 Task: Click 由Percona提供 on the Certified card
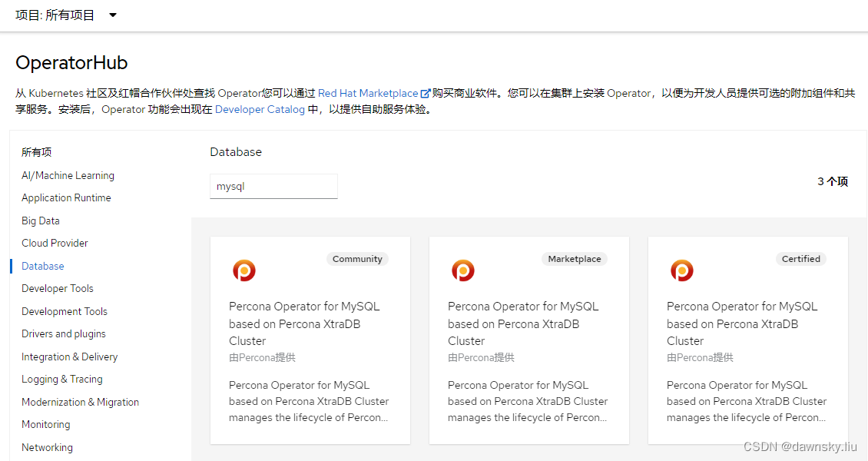(700, 357)
